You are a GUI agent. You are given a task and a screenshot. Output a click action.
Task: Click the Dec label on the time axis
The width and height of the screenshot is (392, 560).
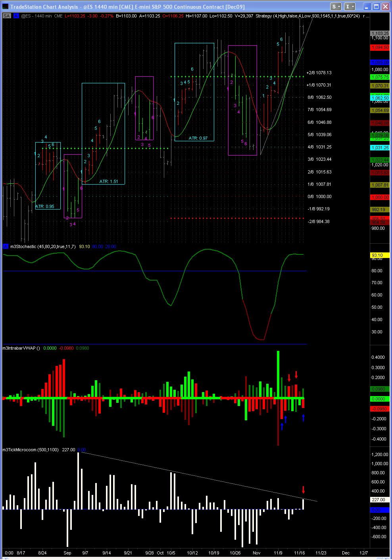[346, 553]
